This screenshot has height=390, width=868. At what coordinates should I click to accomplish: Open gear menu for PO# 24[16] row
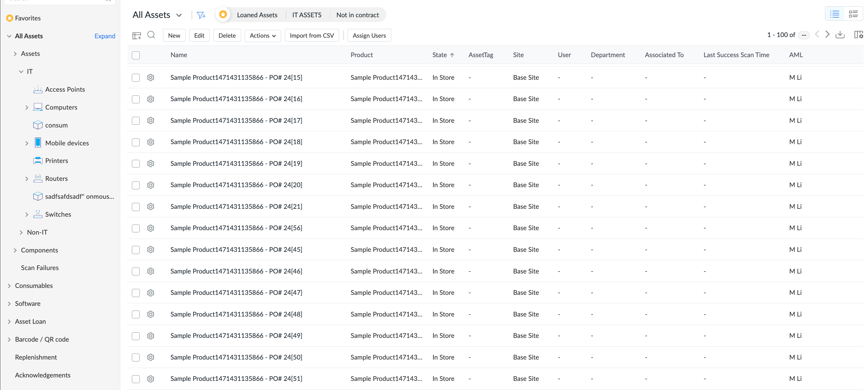click(151, 99)
